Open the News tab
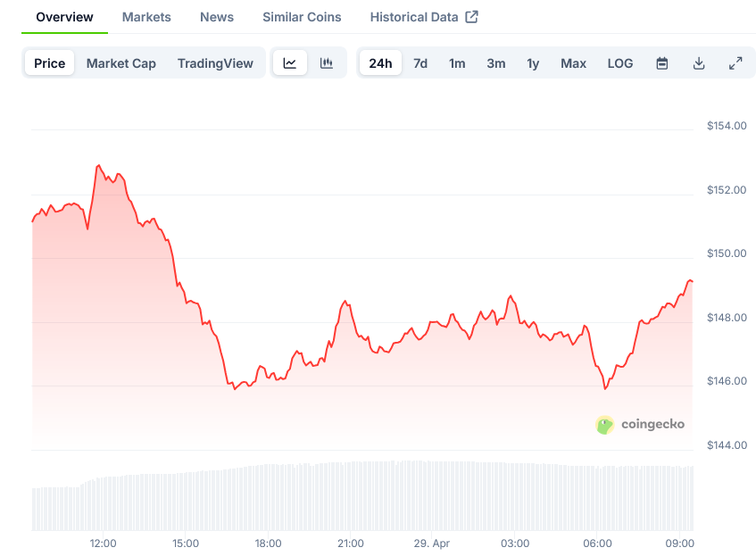The width and height of the screenshot is (756, 556). (217, 17)
